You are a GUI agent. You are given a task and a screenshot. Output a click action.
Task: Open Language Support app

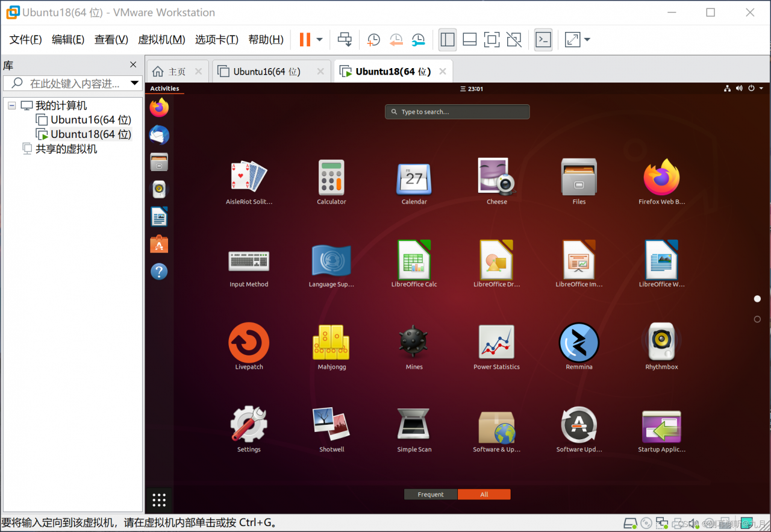(x=331, y=260)
